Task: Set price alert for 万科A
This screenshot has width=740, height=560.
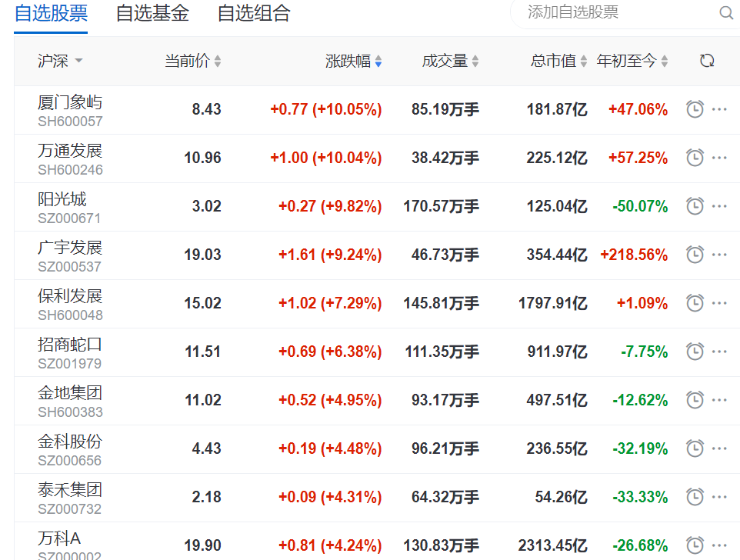Action: coord(695,545)
